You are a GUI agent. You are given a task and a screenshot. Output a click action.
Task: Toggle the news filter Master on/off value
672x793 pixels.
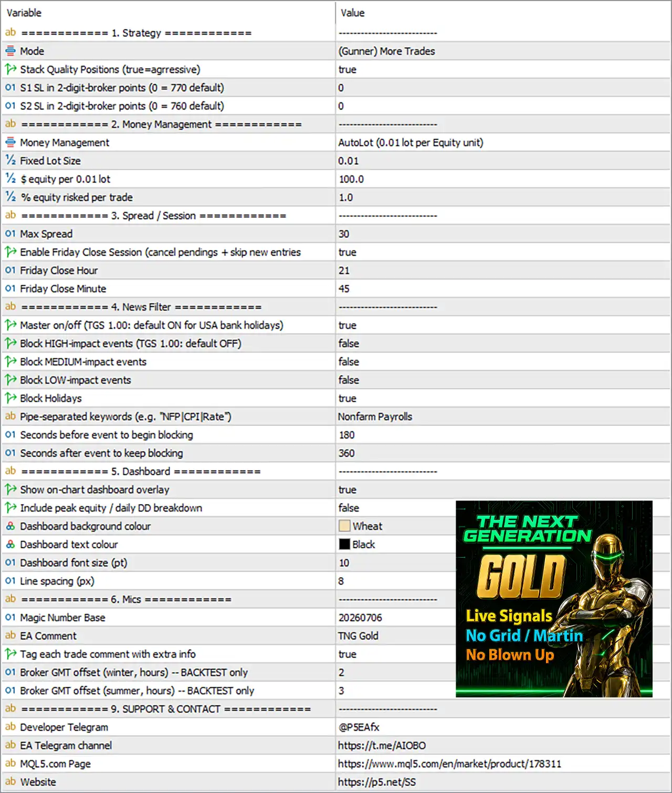click(x=348, y=325)
